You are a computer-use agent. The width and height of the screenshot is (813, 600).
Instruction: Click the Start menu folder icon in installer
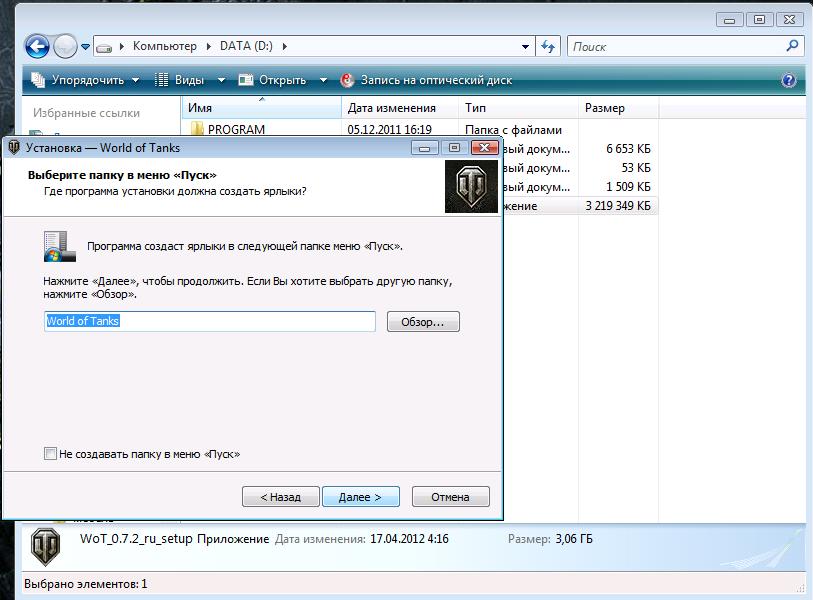point(60,246)
